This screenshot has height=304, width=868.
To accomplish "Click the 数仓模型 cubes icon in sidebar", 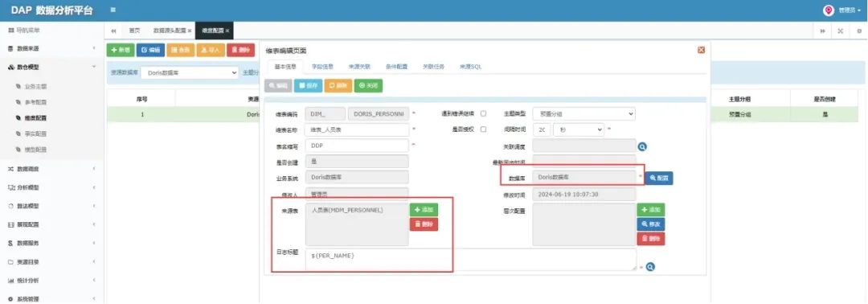I will (x=11, y=67).
